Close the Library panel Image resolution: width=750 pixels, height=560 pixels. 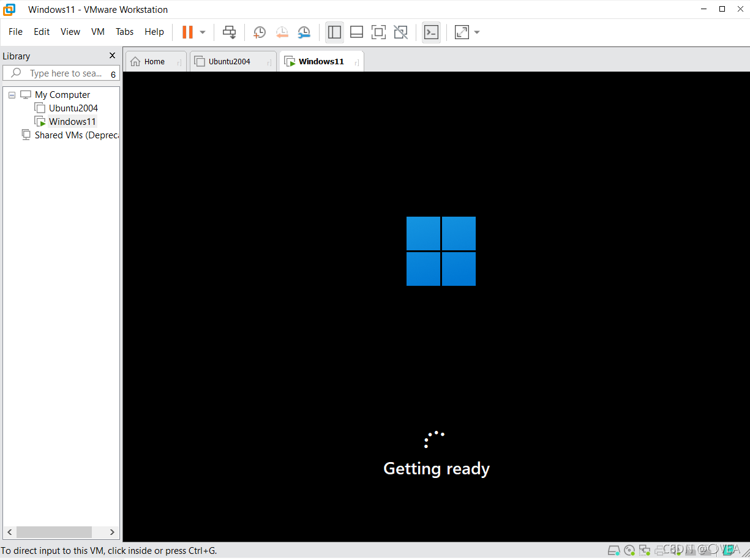[x=112, y=56]
